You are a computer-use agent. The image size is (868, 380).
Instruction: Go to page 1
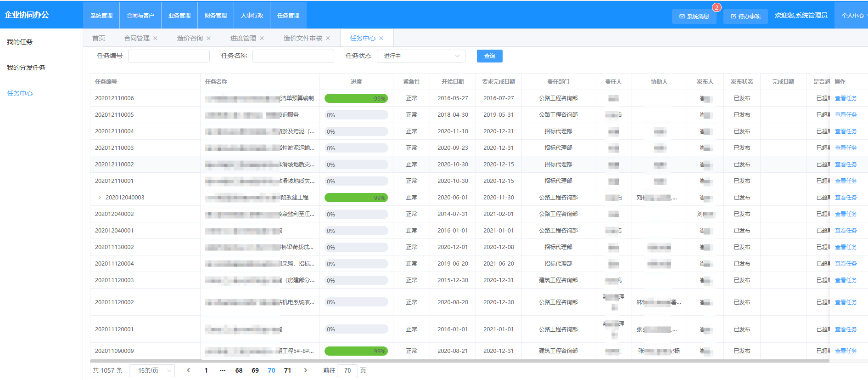(206, 370)
